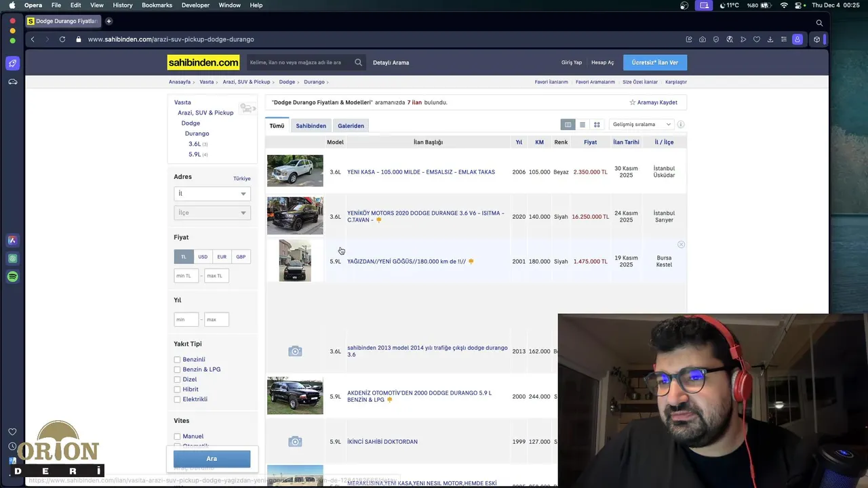
Task: Open the Aria AI sidebar icon
Action: tap(12, 240)
